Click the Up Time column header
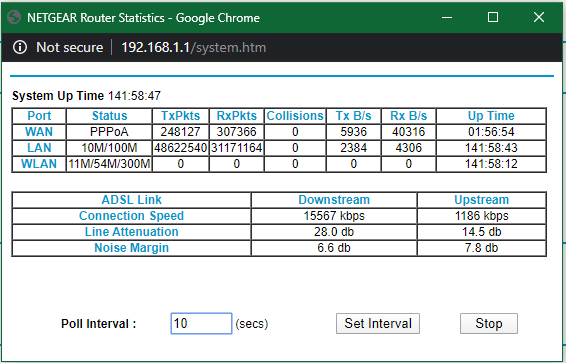Image resolution: width=566 pixels, height=363 pixels. [x=491, y=116]
